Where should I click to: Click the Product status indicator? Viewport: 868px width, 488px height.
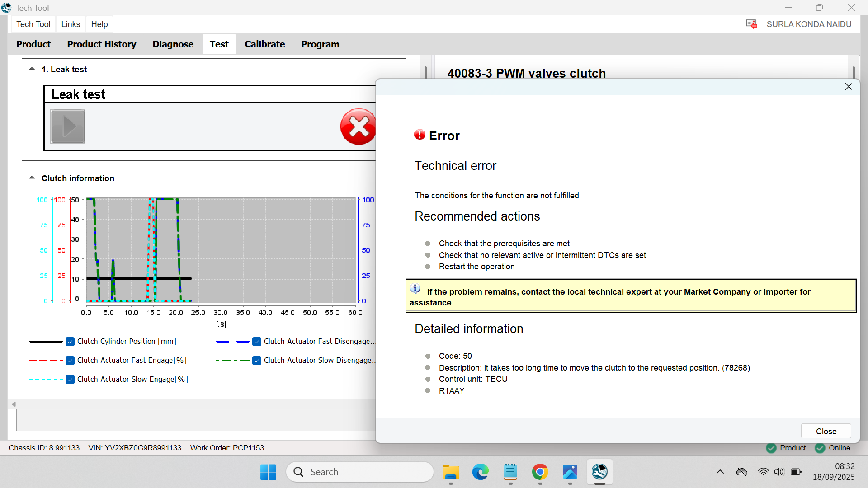786,448
